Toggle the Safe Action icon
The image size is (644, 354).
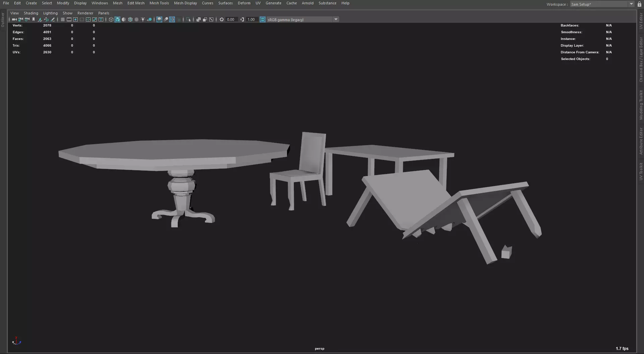95,19
